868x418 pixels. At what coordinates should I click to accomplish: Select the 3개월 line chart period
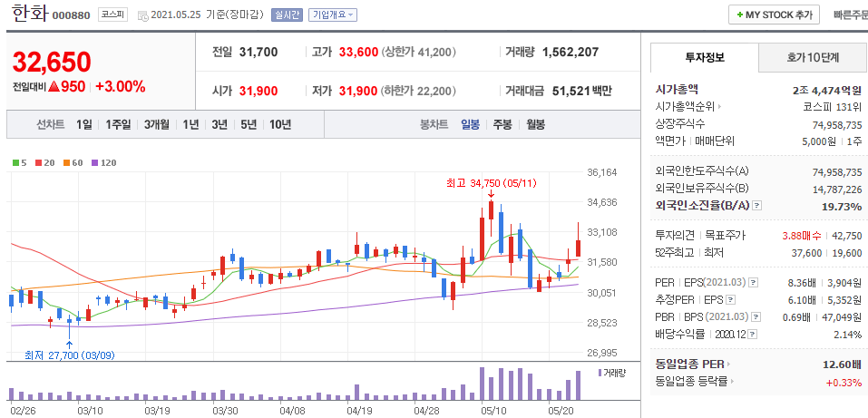(x=157, y=124)
